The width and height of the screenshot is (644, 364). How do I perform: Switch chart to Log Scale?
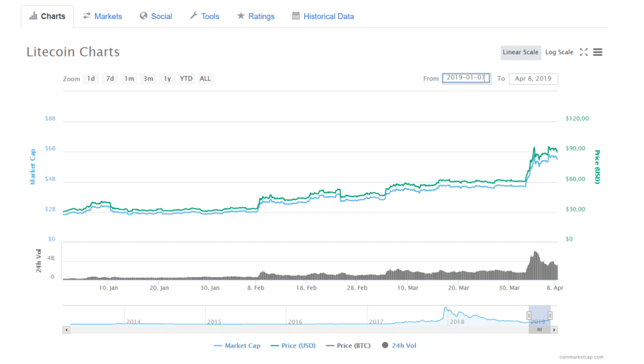point(559,52)
